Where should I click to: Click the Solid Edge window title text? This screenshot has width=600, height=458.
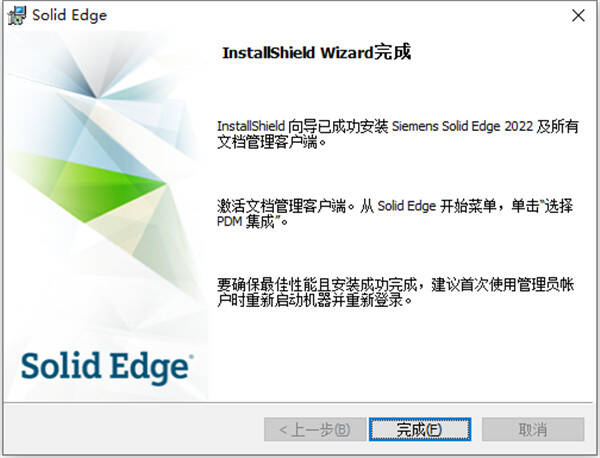pyautogui.click(x=70, y=16)
